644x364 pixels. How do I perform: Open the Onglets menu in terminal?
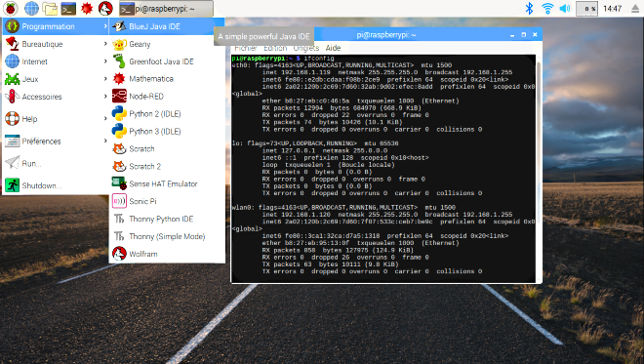306,48
